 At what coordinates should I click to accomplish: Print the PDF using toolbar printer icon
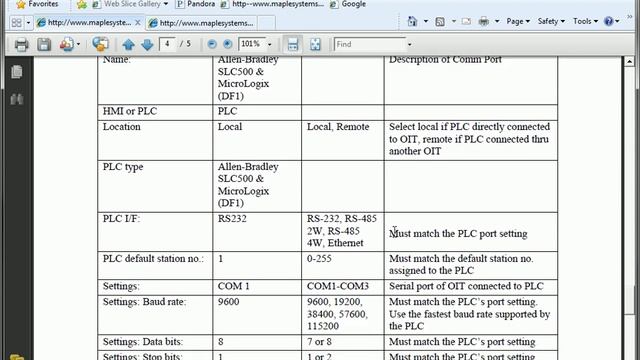coord(21,44)
